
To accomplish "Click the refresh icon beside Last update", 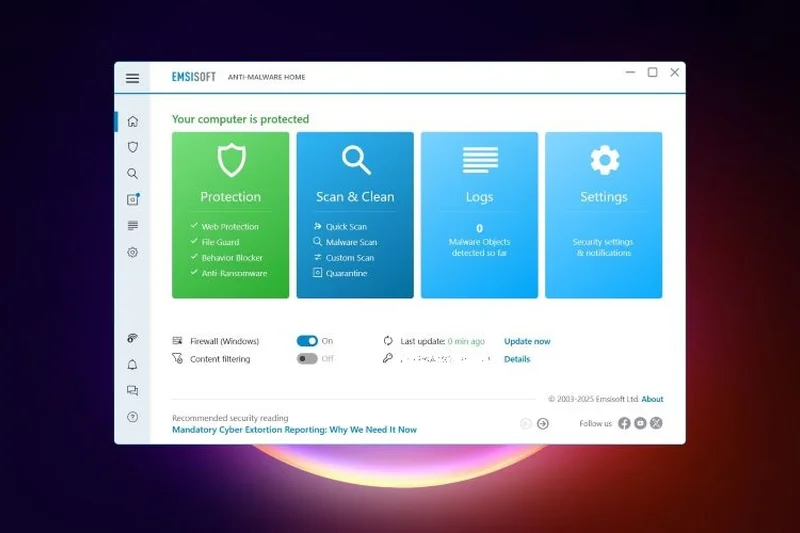I will (388, 341).
